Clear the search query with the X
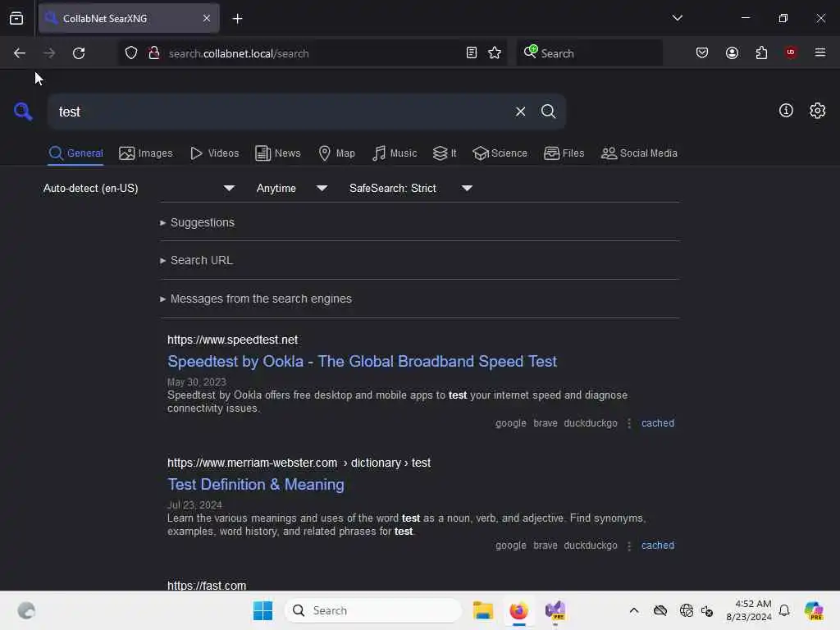Viewport: 840px width, 630px height. [520, 112]
